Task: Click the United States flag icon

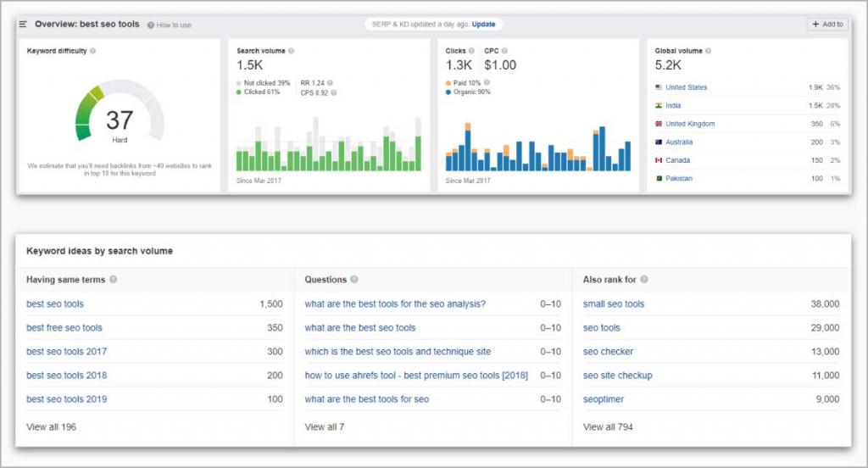Action: tap(659, 87)
